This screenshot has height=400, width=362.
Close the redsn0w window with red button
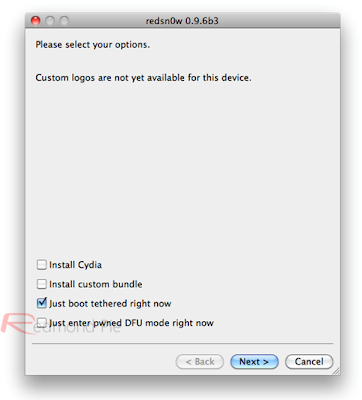click(x=36, y=21)
